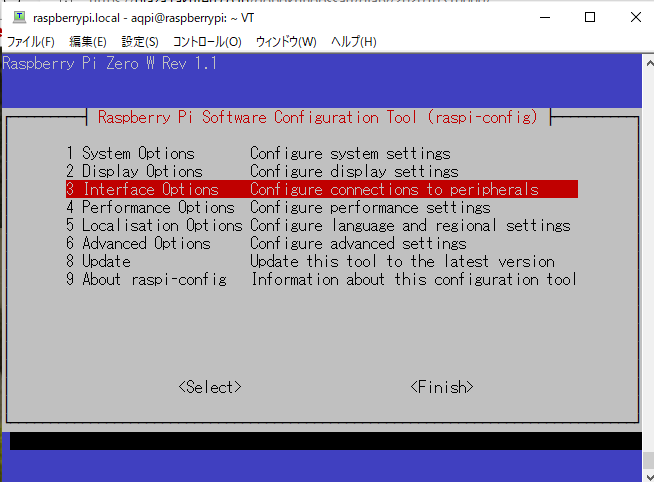The width and height of the screenshot is (654, 482).
Task: Click scrollbar down arrow in terminal
Action: [x=649, y=476]
